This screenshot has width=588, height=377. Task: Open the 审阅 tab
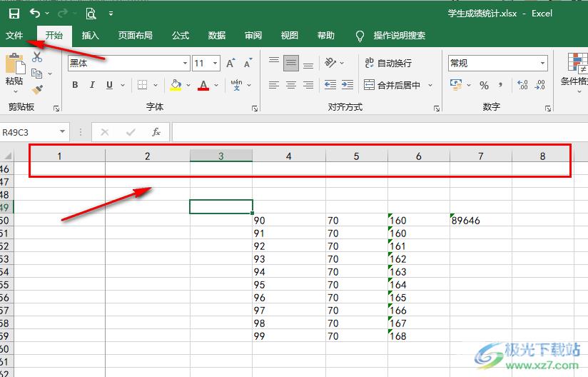[253, 35]
